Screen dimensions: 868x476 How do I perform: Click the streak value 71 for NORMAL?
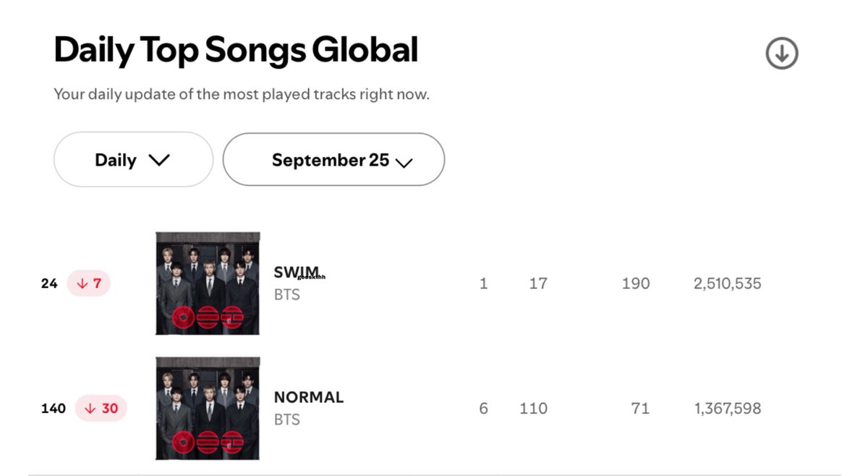click(x=640, y=409)
